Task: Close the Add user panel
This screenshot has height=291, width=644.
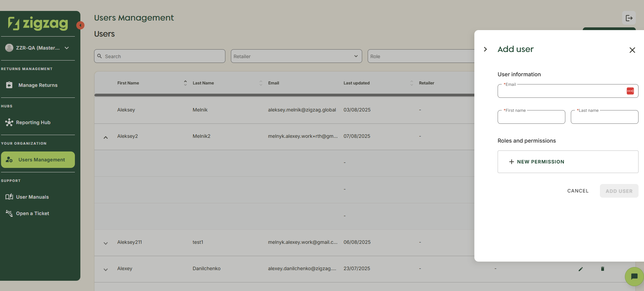Action: (x=632, y=50)
